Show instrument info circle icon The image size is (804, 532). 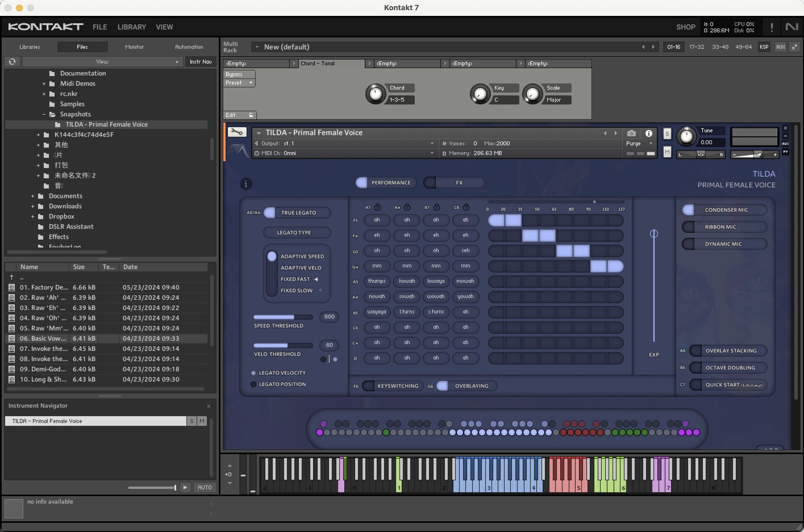click(649, 133)
